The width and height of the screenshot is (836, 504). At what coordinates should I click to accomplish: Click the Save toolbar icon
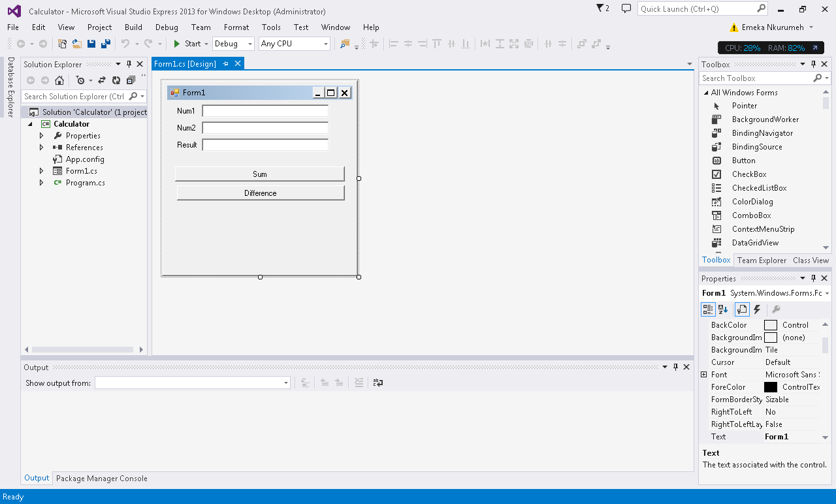(x=91, y=44)
